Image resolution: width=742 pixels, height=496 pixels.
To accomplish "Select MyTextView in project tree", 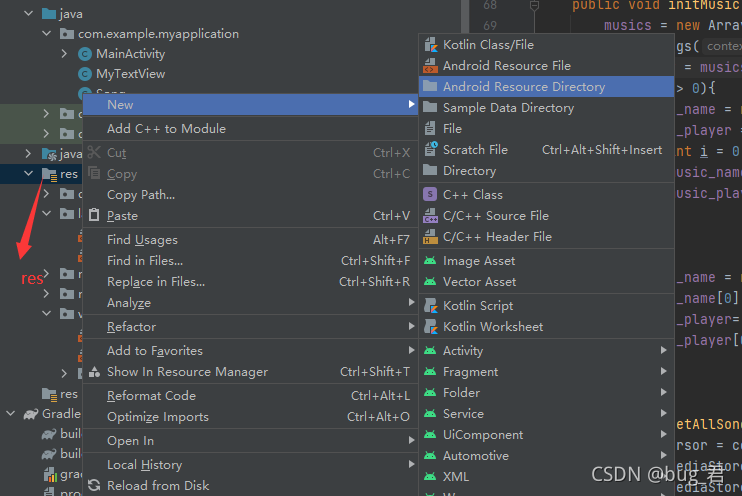I will click(x=131, y=74).
